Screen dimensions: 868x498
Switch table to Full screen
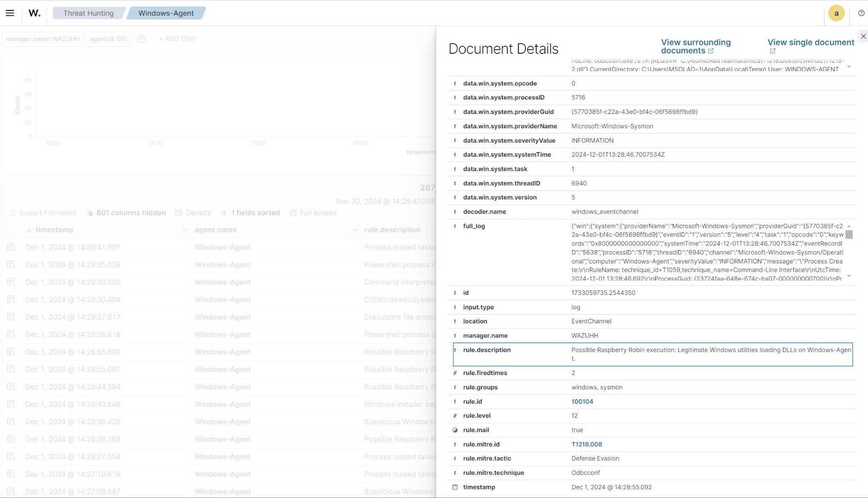(313, 213)
